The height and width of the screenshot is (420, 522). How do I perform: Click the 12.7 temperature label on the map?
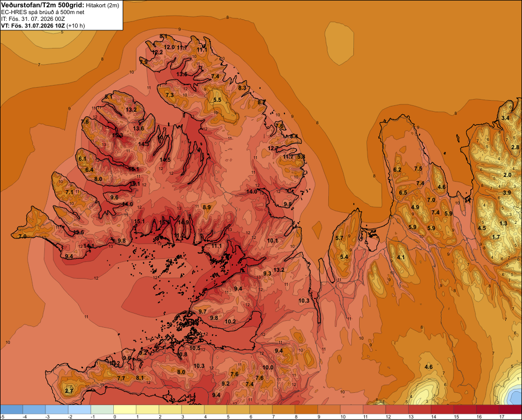point(272,148)
